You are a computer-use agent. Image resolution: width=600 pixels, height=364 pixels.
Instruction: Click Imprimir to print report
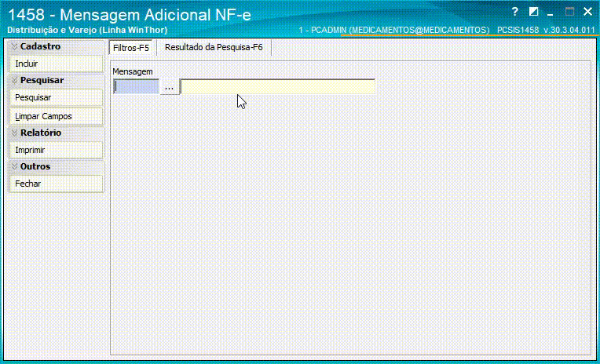57,150
